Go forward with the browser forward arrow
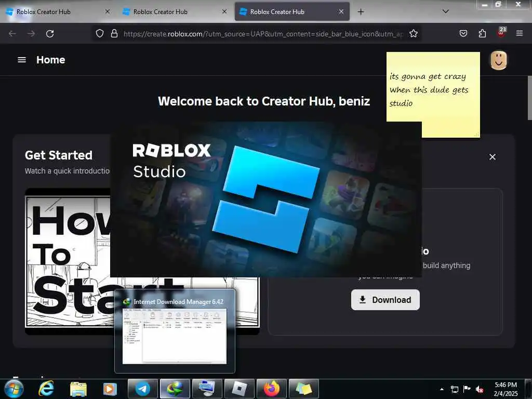This screenshot has height=399, width=532. coord(31,34)
